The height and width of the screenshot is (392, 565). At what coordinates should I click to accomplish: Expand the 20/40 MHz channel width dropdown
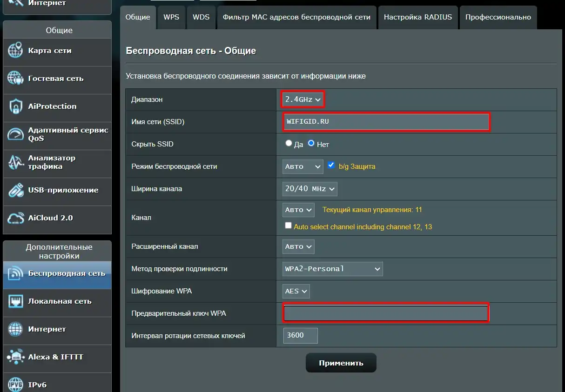coord(309,189)
